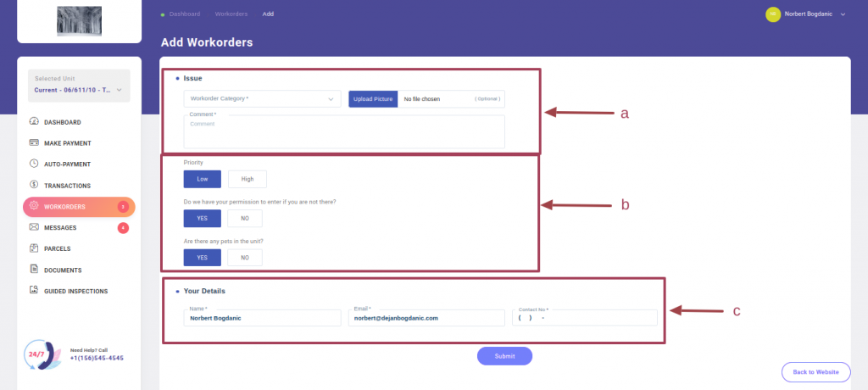Click the Guided Inspections icon

tap(34, 291)
